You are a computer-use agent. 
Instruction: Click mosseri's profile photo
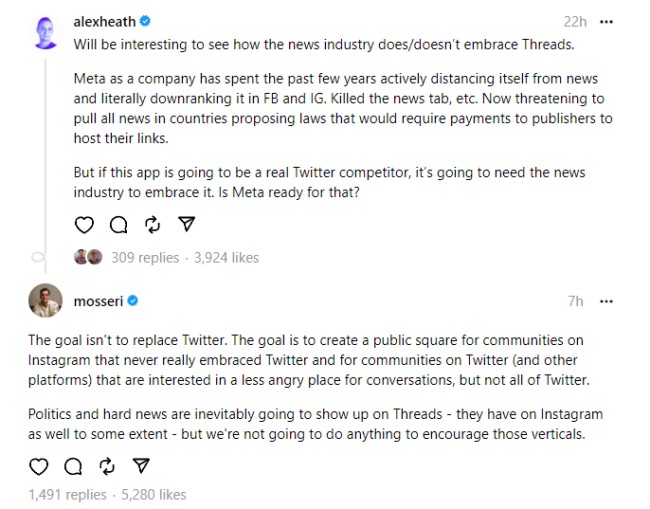click(x=45, y=301)
